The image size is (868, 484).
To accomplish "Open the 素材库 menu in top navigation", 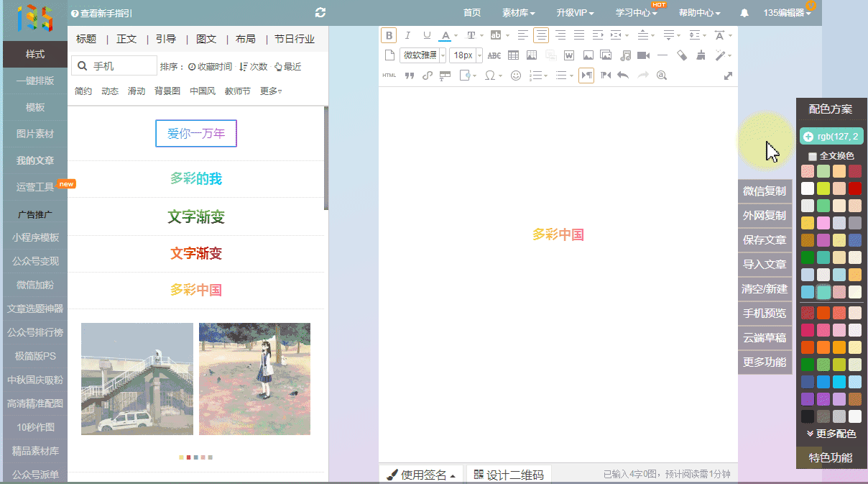I will [x=518, y=13].
